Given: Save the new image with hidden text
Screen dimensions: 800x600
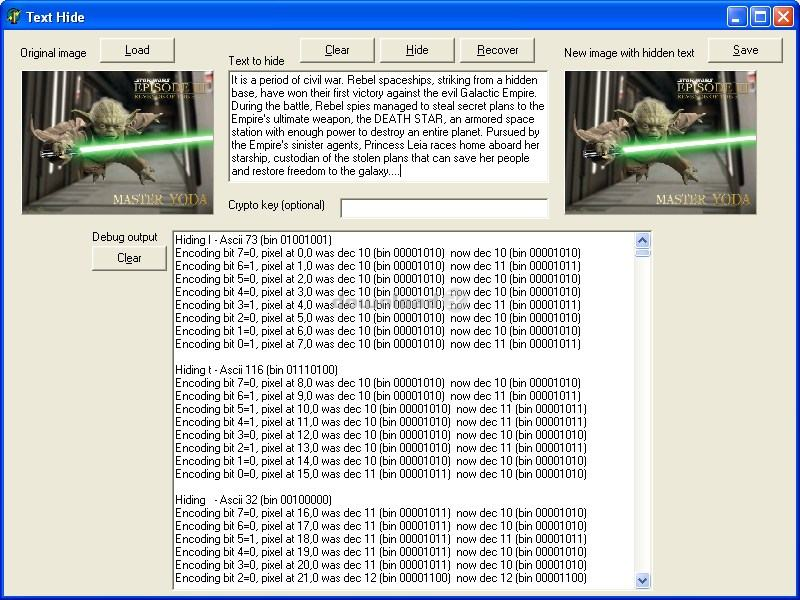Looking at the screenshot, I should 745,50.
